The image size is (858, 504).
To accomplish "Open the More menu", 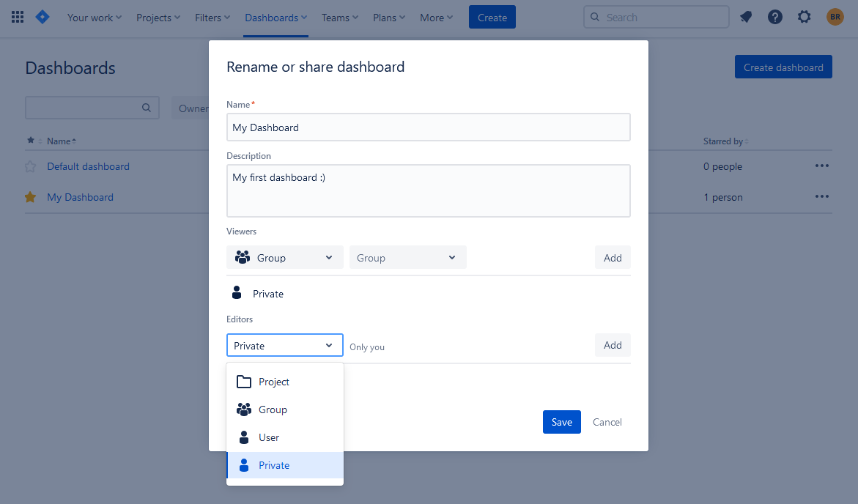I will pyautogui.click(x=436, y=18).
